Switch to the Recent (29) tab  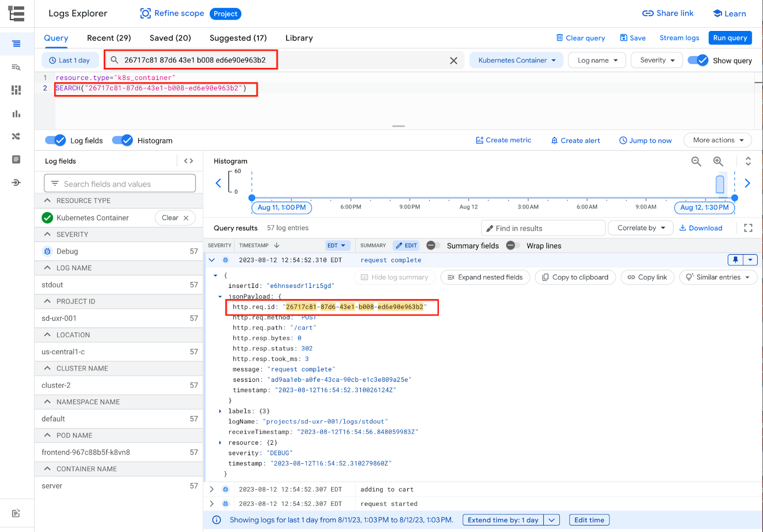coord(109,38)
